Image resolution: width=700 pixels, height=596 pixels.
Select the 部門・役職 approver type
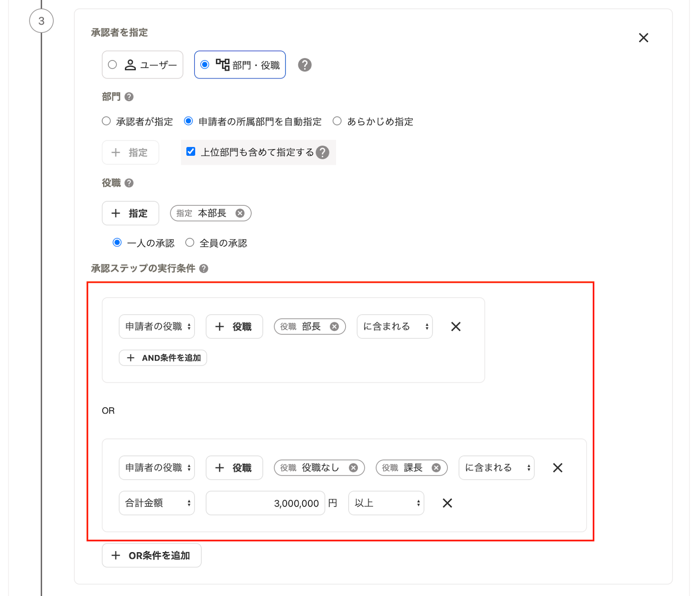pyautogui.click(x=240, y=65)
